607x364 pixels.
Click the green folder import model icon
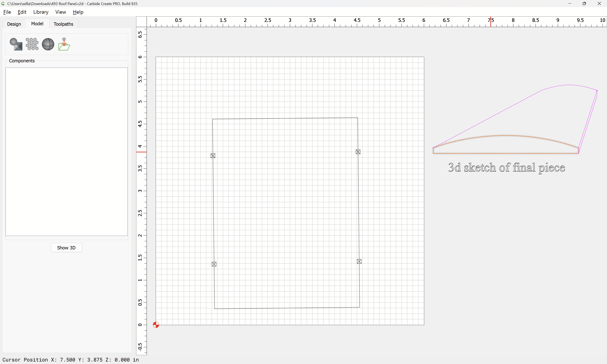(x=64, y=44)
